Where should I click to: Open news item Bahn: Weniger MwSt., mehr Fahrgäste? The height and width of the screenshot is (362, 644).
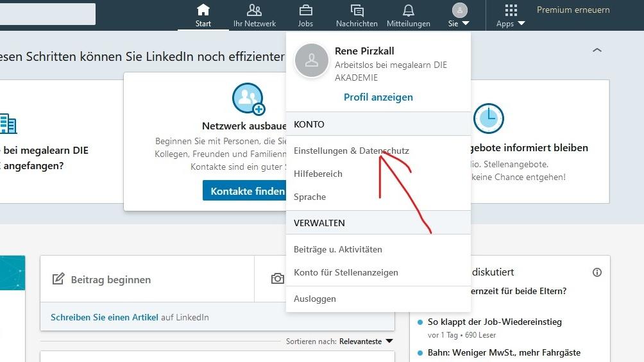tap(504, 352)
